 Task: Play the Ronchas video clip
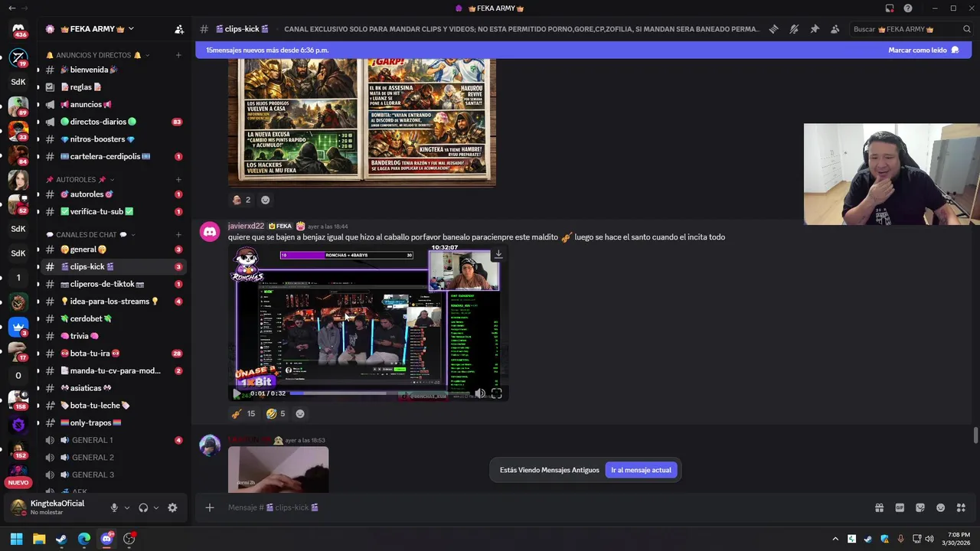coord(237,393)
